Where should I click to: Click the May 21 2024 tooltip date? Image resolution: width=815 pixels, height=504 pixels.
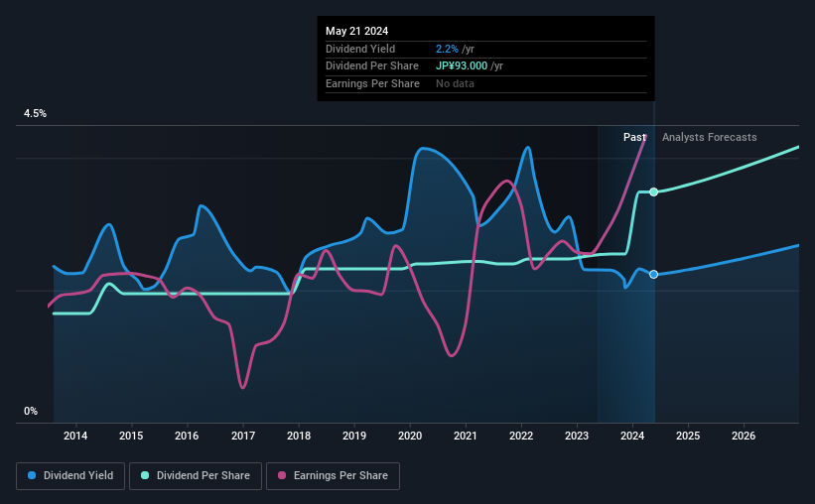[357, 31]
